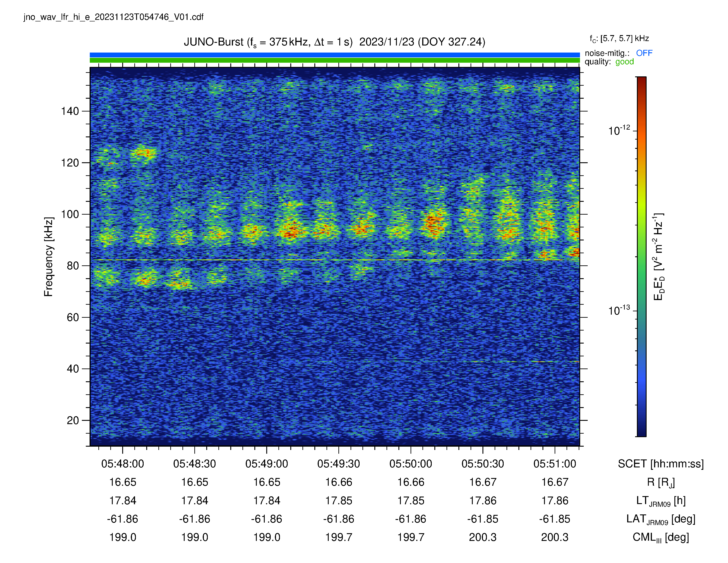
Task: Click the 140 kHz frequency axis tick
Action: pyautogui.click(x=70, y=111)
